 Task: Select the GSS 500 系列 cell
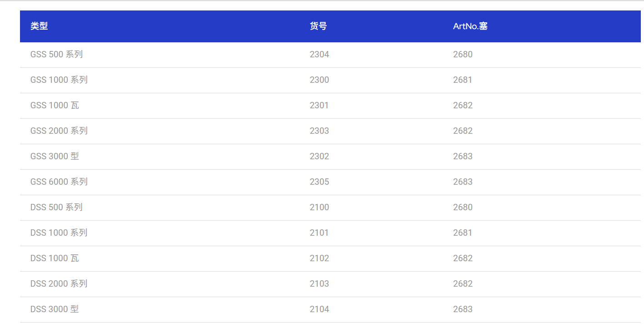pos(56,55)
